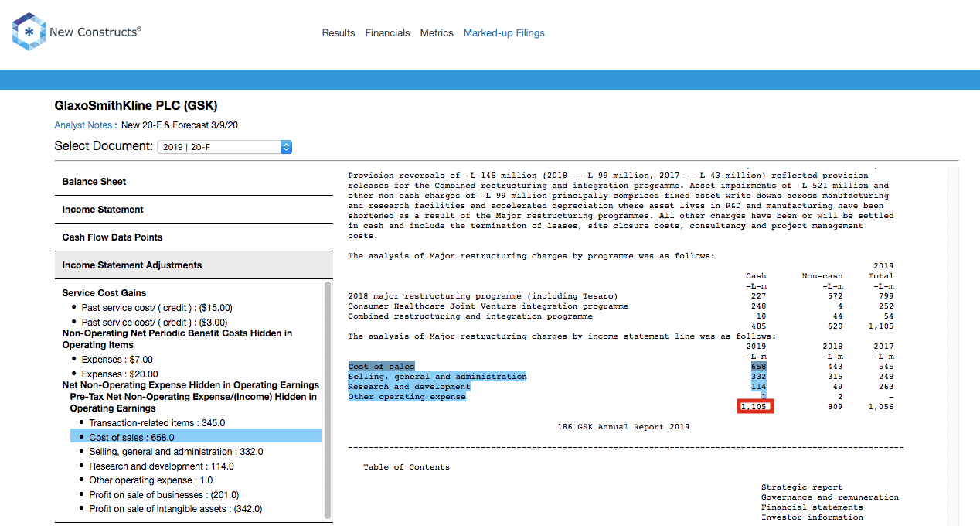Expand the Cash Flow Data Points section
This screenshot has width=980, height=526.
click(x=194, y=237)
